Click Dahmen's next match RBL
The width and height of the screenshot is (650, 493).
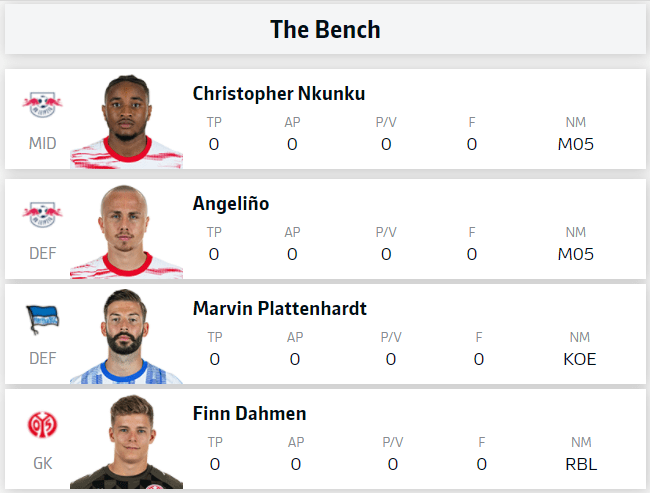pyautogui.click(x=581, y=464)
